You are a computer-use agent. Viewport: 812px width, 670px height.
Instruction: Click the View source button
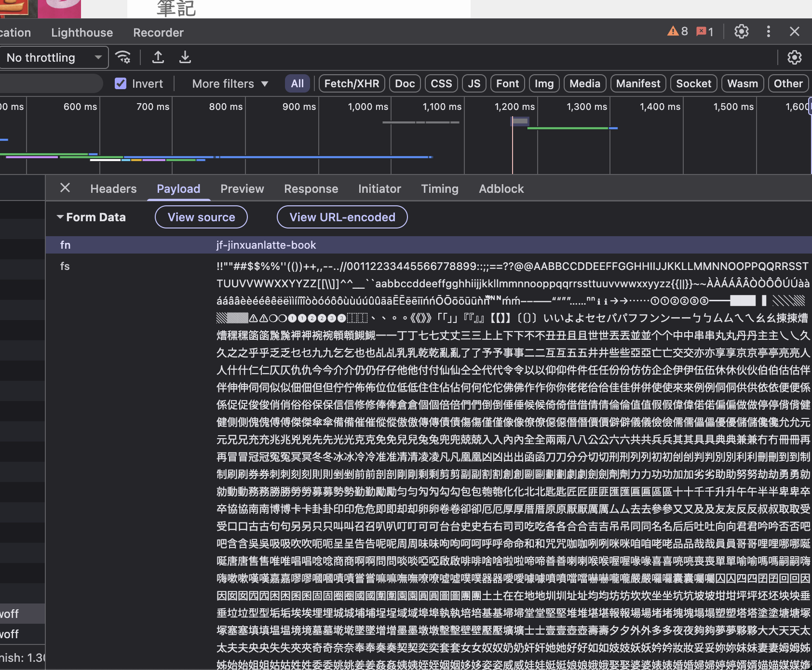coord(201,217)
